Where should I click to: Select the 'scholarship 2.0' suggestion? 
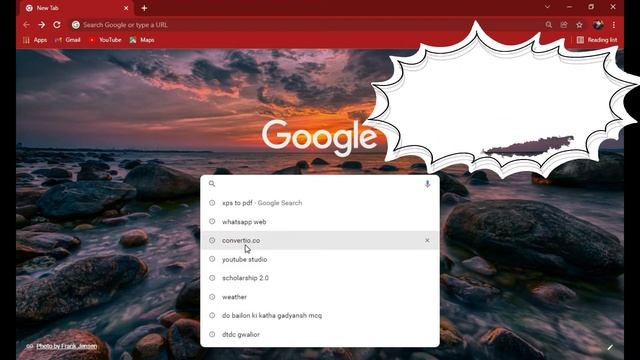tap(320, 278)
